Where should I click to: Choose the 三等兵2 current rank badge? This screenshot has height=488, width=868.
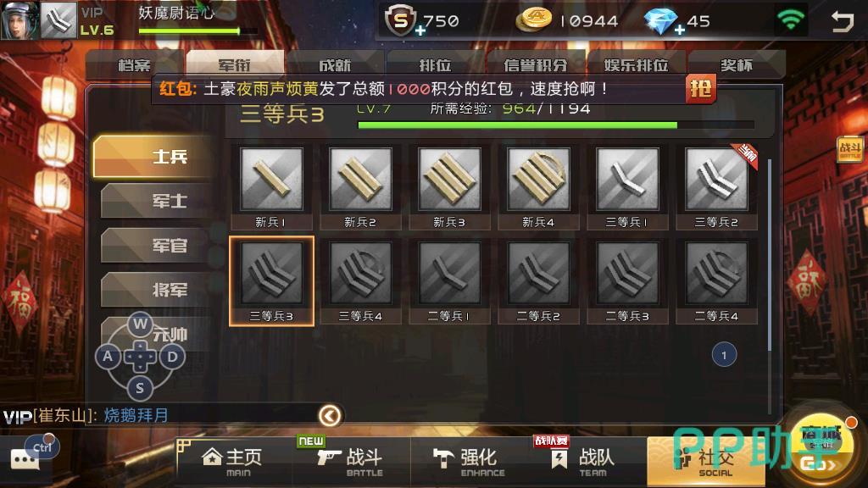point(716,188)
